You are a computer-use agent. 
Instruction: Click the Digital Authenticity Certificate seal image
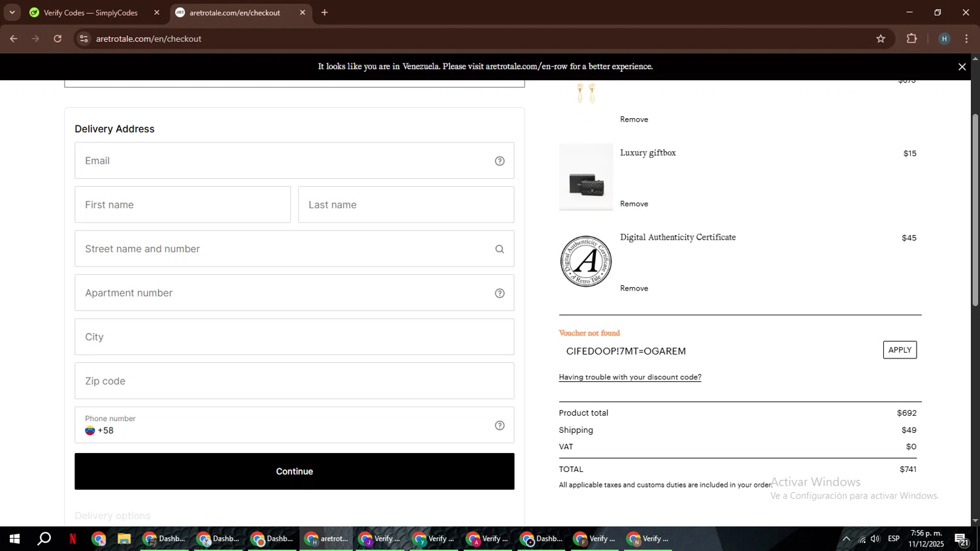click(586, 261)
